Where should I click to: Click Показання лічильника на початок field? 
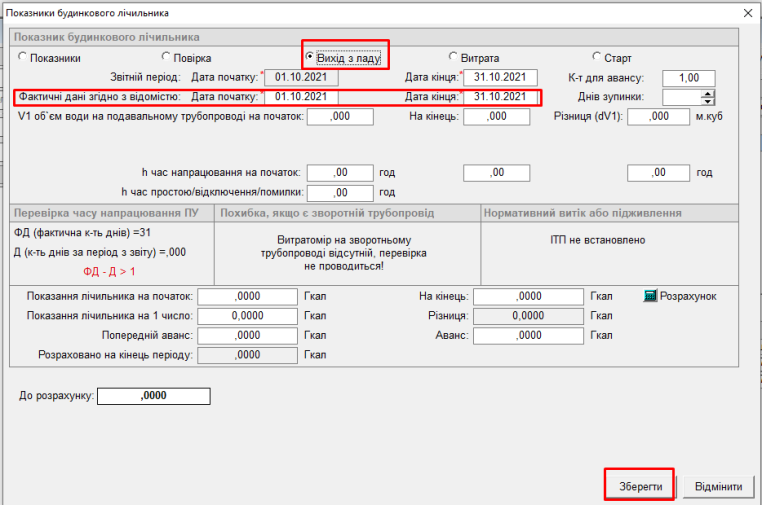(247, 297)
